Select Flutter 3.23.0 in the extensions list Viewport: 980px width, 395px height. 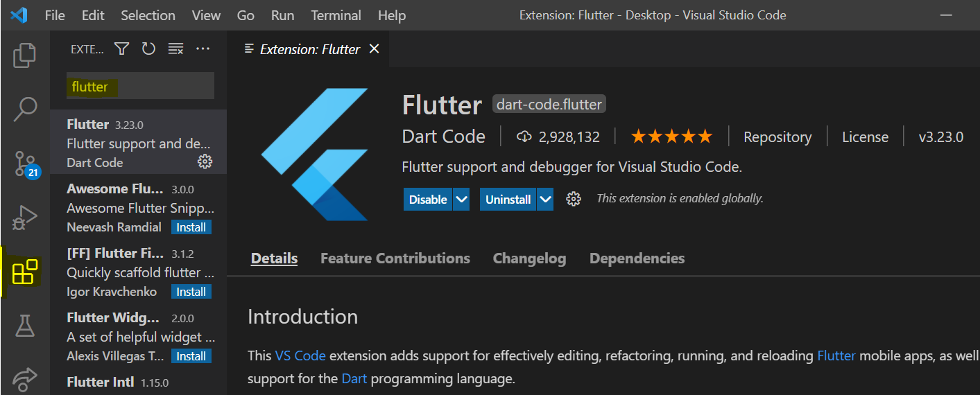(139, 141)
